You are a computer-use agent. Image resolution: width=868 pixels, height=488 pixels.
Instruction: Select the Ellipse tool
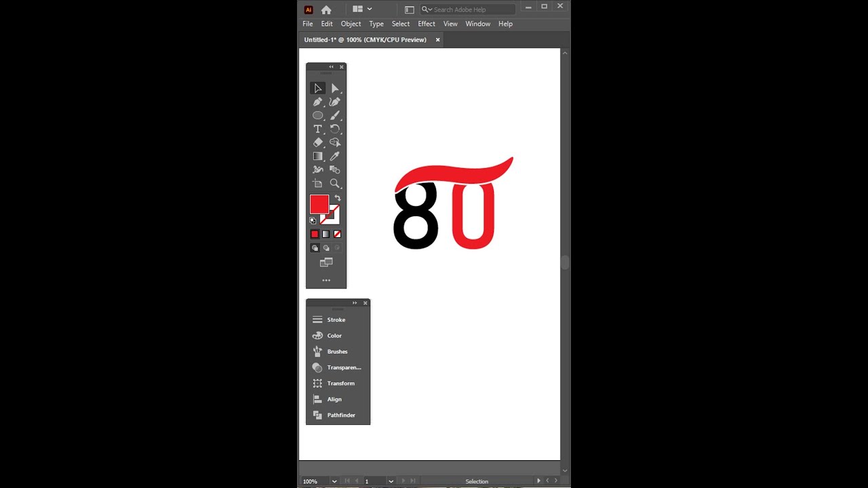pyautogui.click(x=317, y=115)
